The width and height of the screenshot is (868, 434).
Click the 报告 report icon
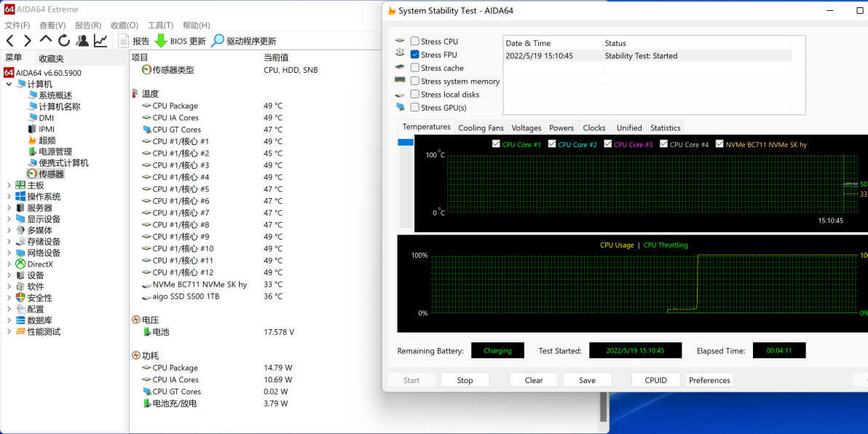(124, 41)
